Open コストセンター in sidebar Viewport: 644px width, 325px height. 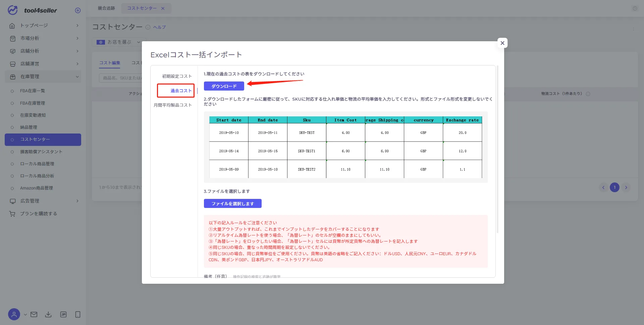click(43, 140)
